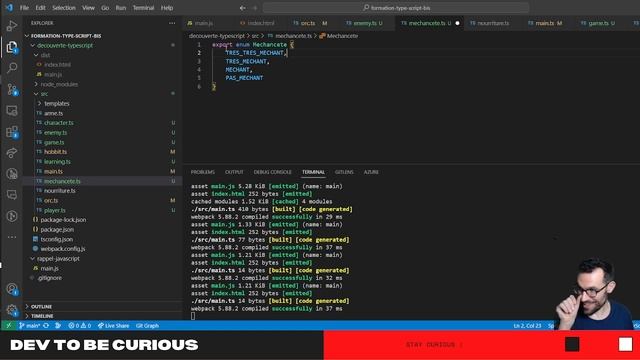Open Source Control activity icon
This screenshot has height=360, width=640.
12,89
